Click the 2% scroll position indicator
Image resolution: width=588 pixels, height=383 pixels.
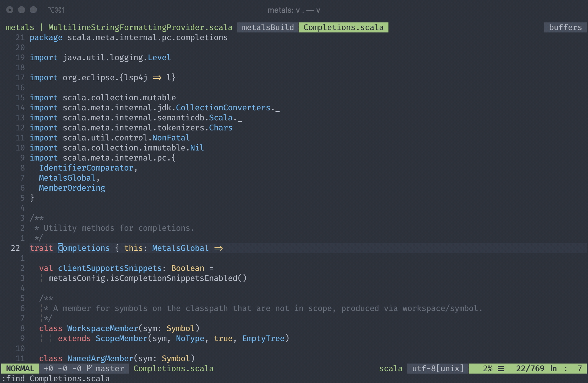488,369
